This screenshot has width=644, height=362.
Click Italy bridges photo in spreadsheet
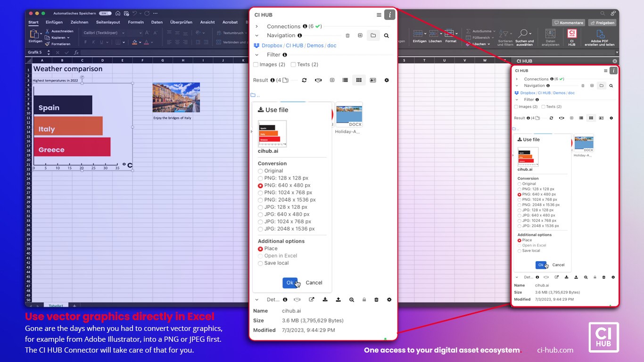click(176, 98)
